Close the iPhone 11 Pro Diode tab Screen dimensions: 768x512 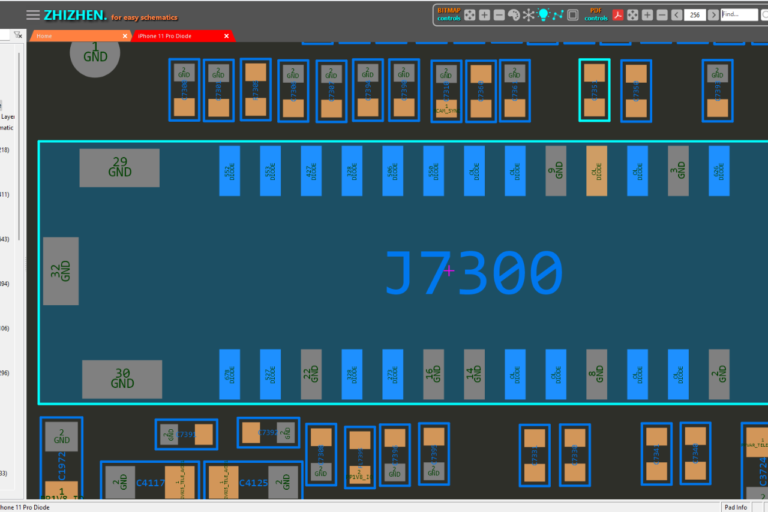[226, 36]
